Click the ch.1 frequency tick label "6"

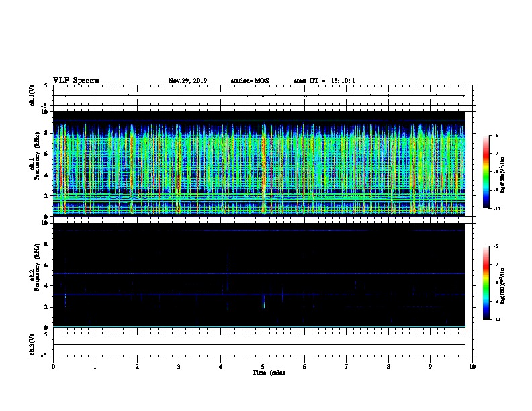click(x=46, y=154)
